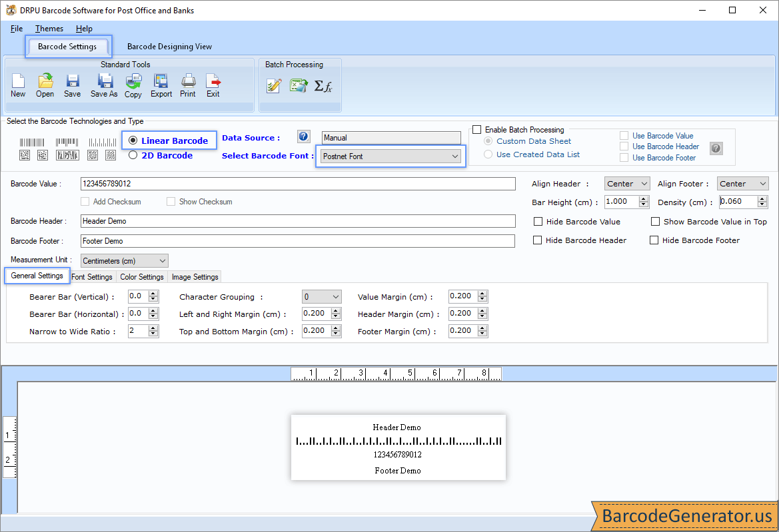
Task: Open the Font Settings tab
Action: tap(92, 276)
